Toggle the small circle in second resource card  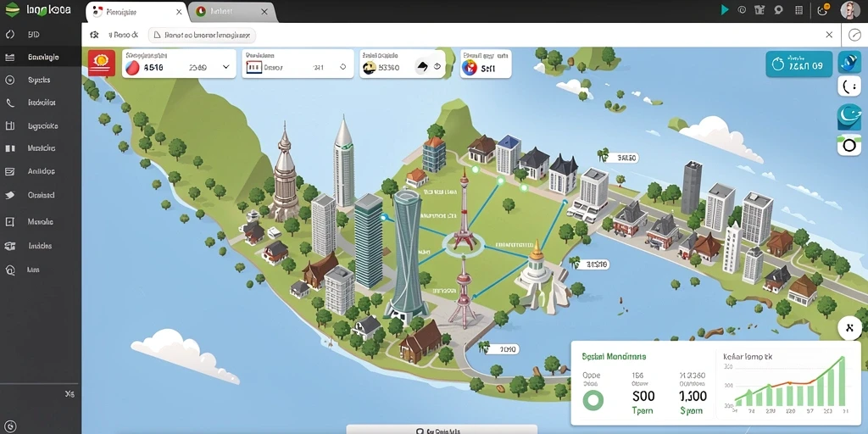tap(342, 67)
